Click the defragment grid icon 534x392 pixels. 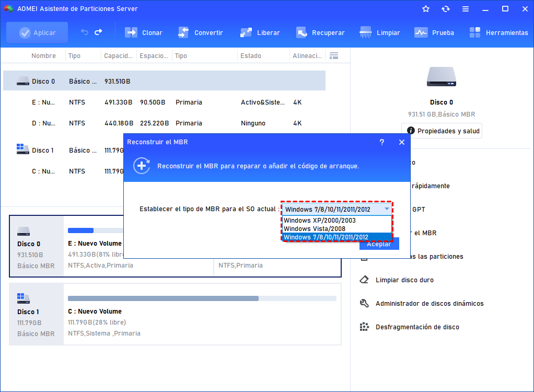(x=364, y=327)
